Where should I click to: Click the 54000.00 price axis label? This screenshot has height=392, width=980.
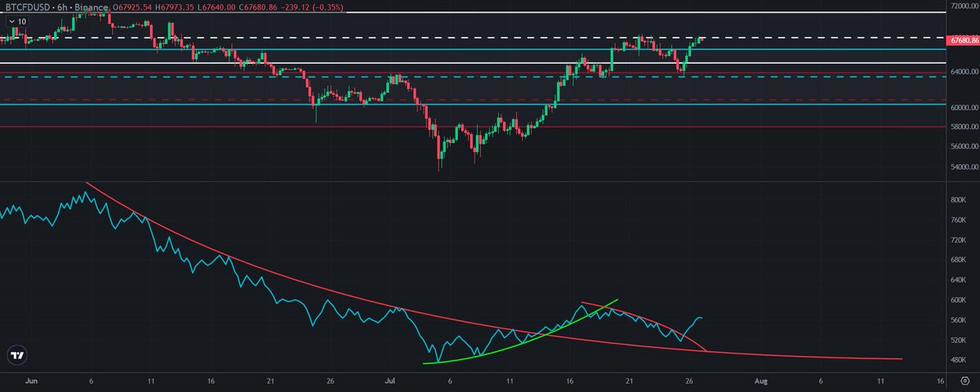(964, 167)
